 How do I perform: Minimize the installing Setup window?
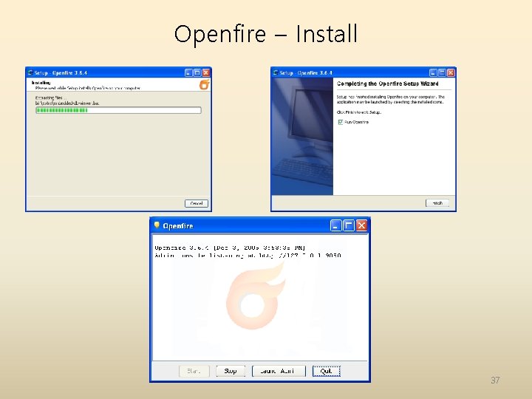[188, 72]
